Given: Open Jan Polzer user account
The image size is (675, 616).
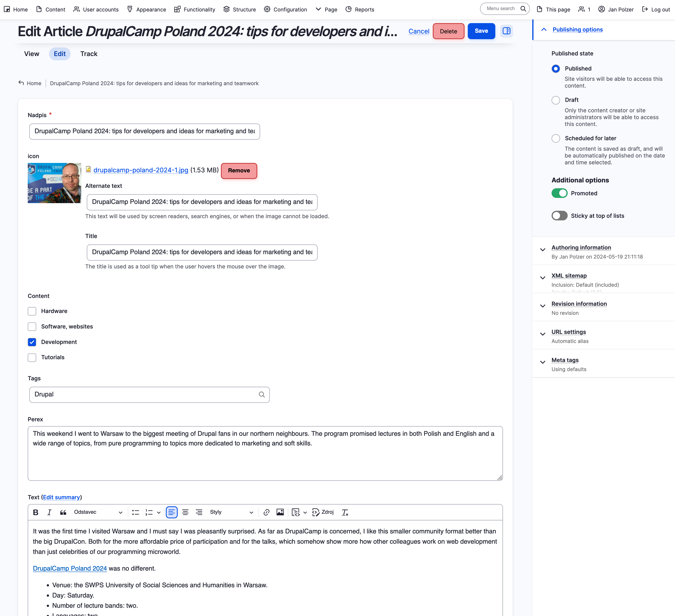Looking at the screenshot, I should click(x=616, y=9).
